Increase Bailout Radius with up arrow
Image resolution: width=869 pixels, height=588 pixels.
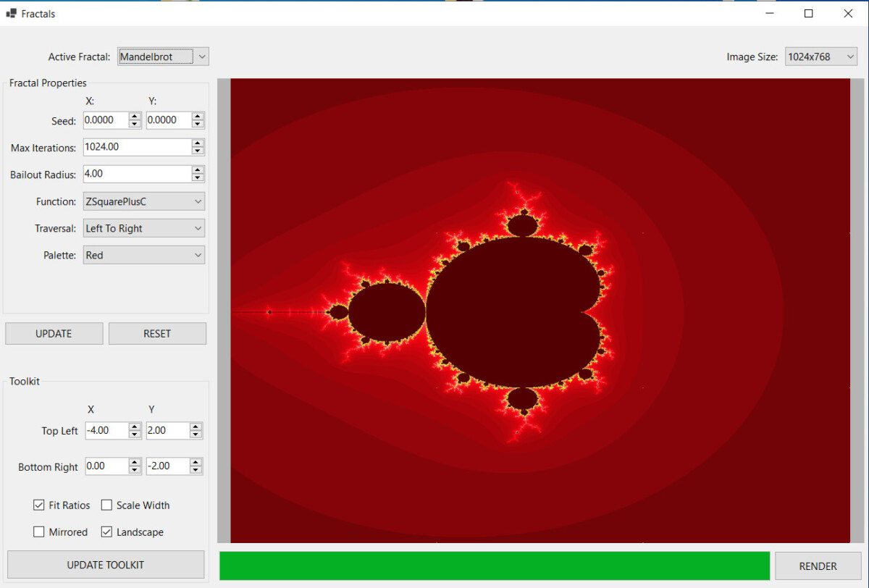198,170
